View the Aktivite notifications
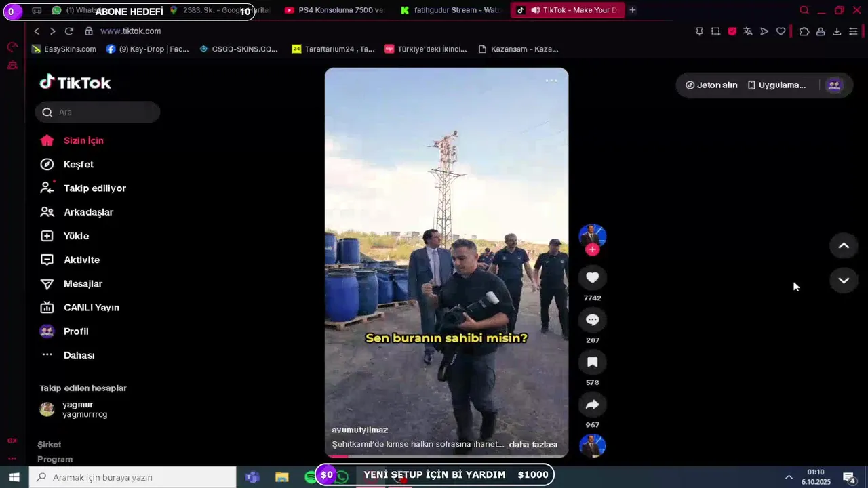Screen dimensions: 868x488 click(70, 260)
